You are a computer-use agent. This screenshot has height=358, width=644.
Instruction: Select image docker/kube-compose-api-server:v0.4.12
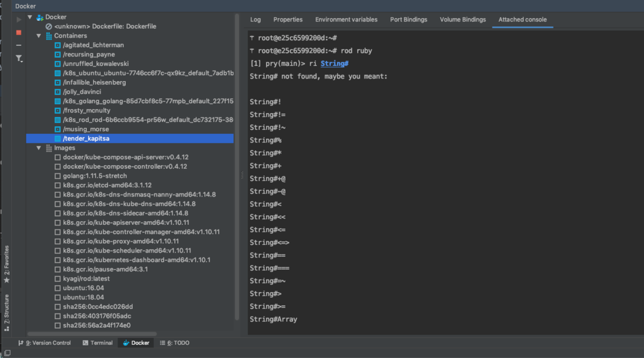pyautogui.click(x=126, y=158)
